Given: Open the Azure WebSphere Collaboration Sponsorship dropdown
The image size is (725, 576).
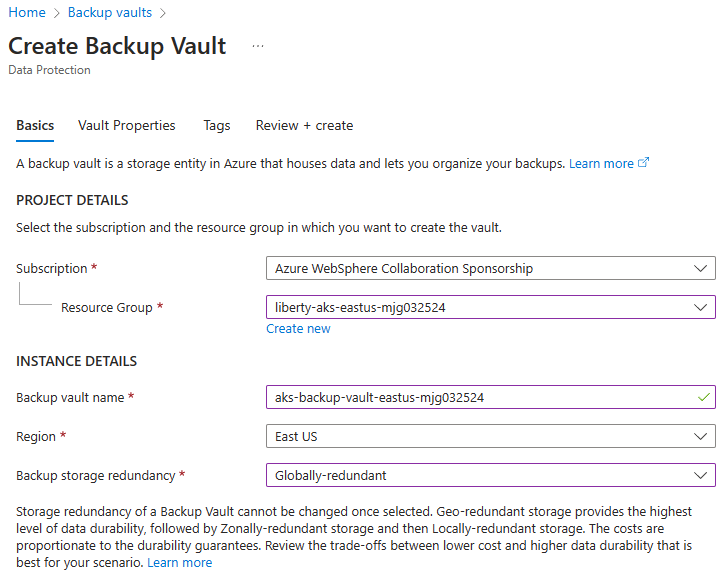Looking at the screenshot, I should point(491,268).
